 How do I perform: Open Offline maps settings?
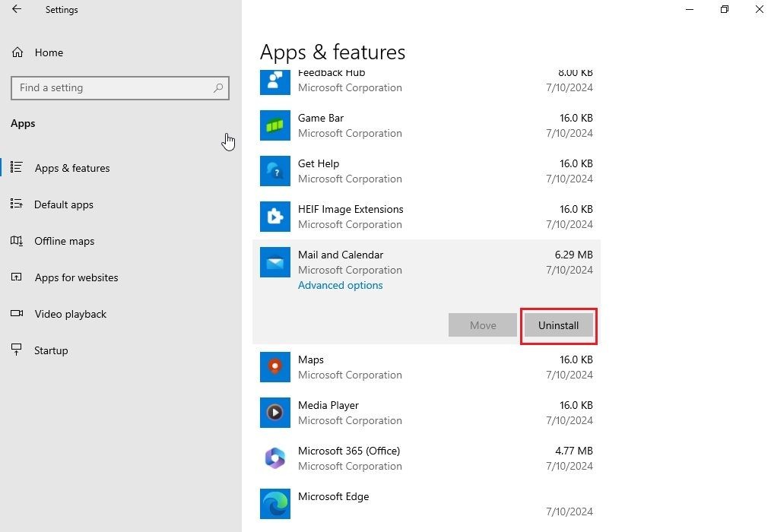[x=64, y=241]
